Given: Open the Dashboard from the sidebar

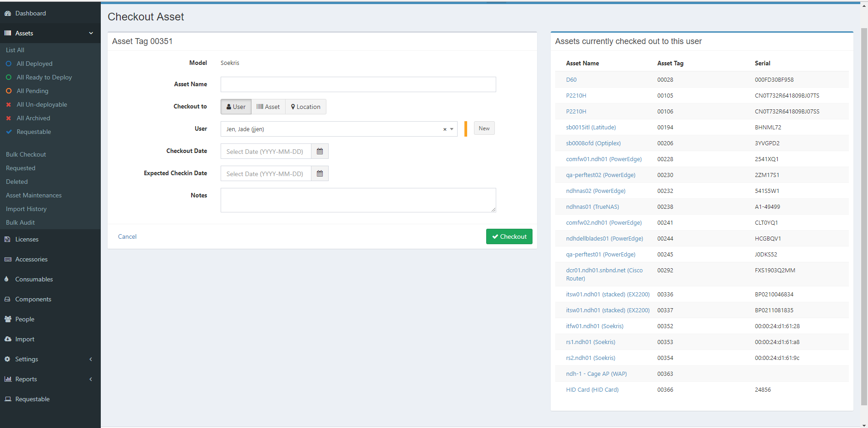Looking at the screenshot, I should coord(30,13).
